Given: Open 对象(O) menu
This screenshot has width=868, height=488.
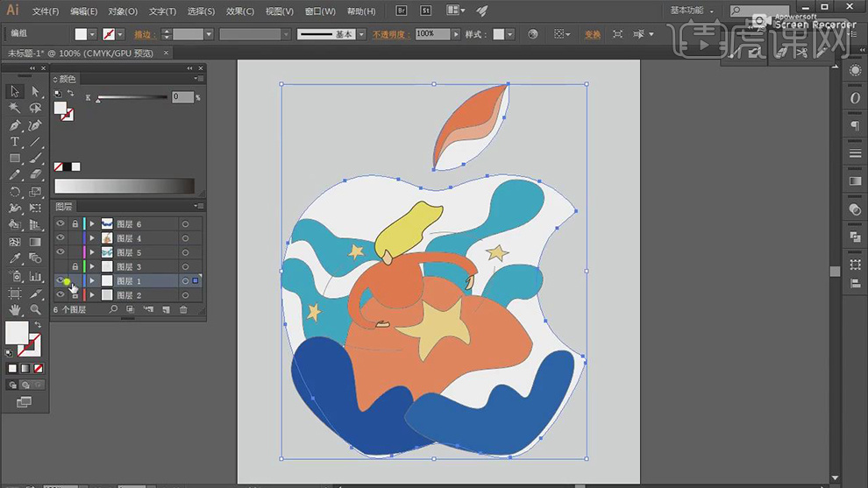Looking at the screenshot, I should click(123, 11).
